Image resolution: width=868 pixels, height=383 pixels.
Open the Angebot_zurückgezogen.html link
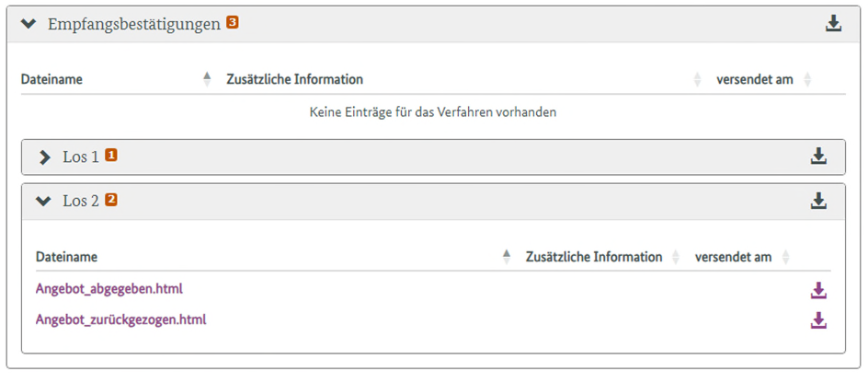click(120, 320)
